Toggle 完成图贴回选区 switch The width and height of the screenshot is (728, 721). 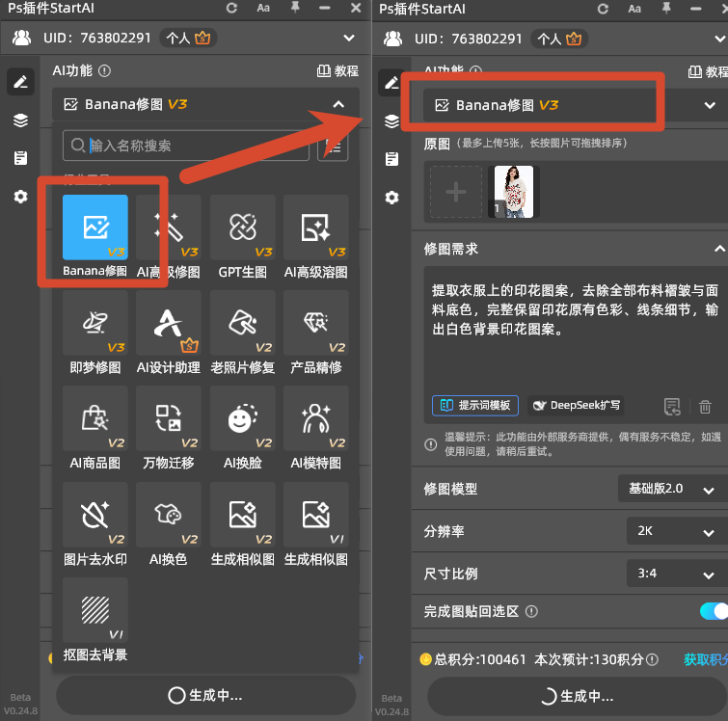click(x=715, y=611)
